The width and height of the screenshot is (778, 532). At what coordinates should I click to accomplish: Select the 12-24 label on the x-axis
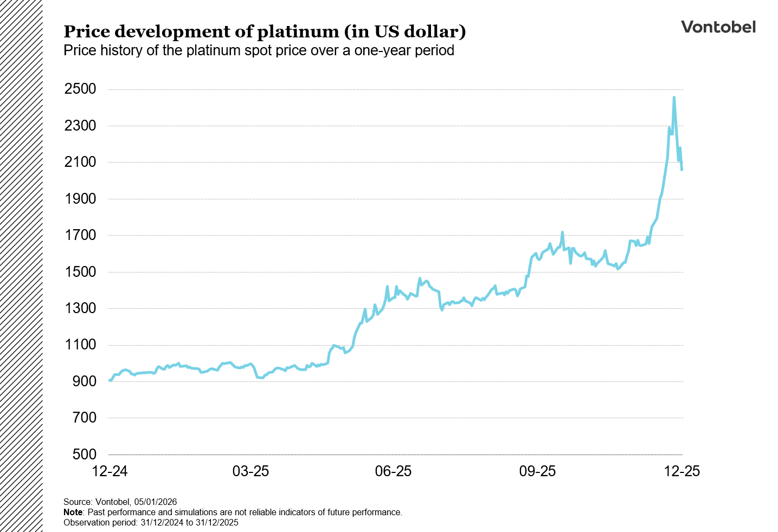point(111,471)
